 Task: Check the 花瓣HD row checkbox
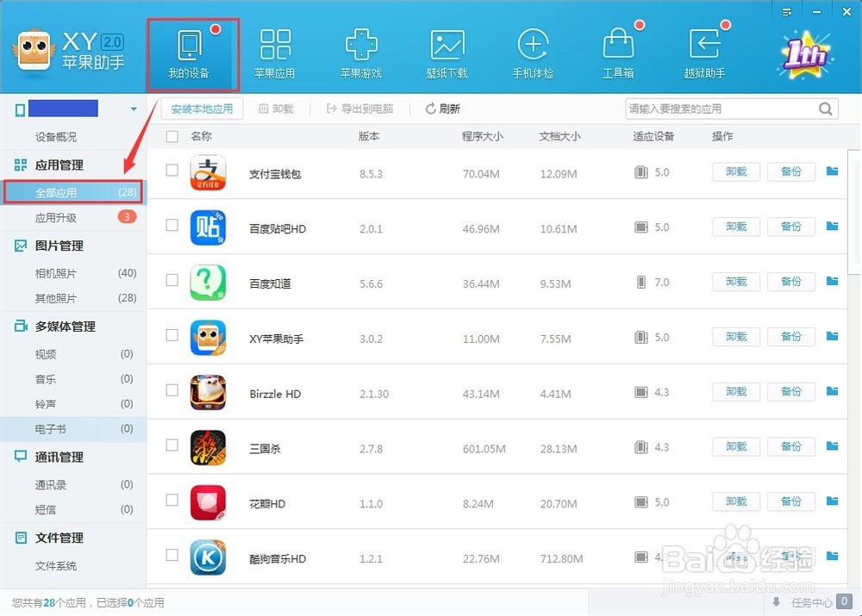172,500
